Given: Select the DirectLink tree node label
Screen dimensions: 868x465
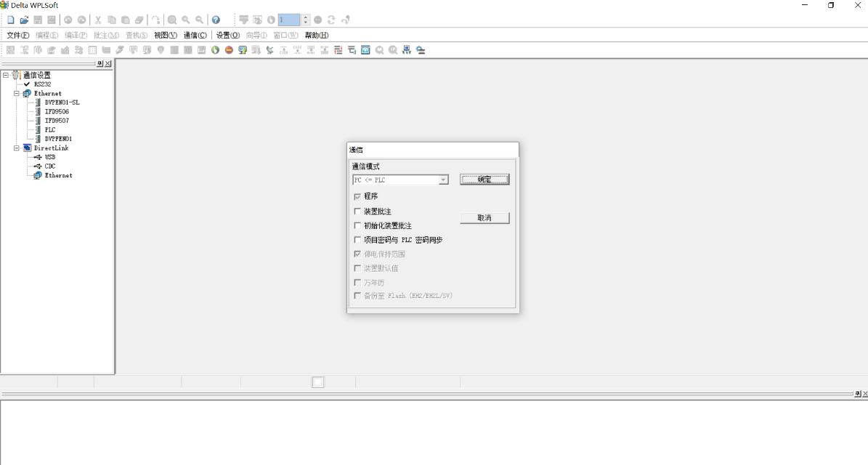Looking at the screenshot, I should pos(51,147).
